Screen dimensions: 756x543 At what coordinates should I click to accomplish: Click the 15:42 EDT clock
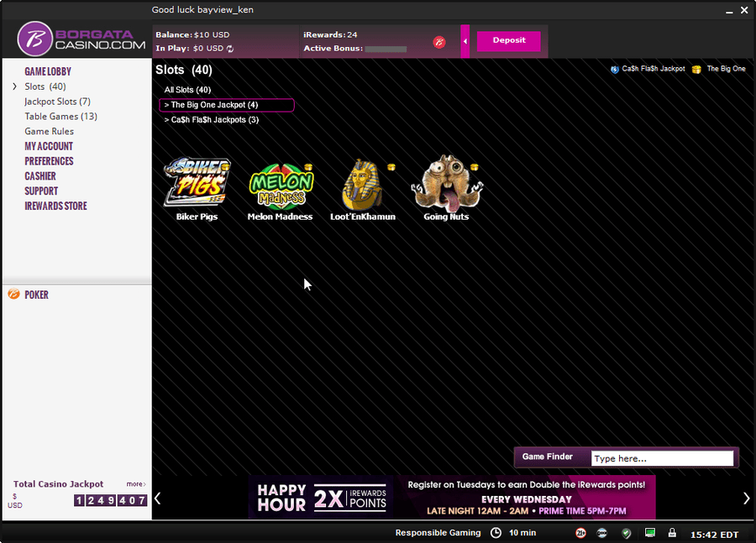pos(714,535)
